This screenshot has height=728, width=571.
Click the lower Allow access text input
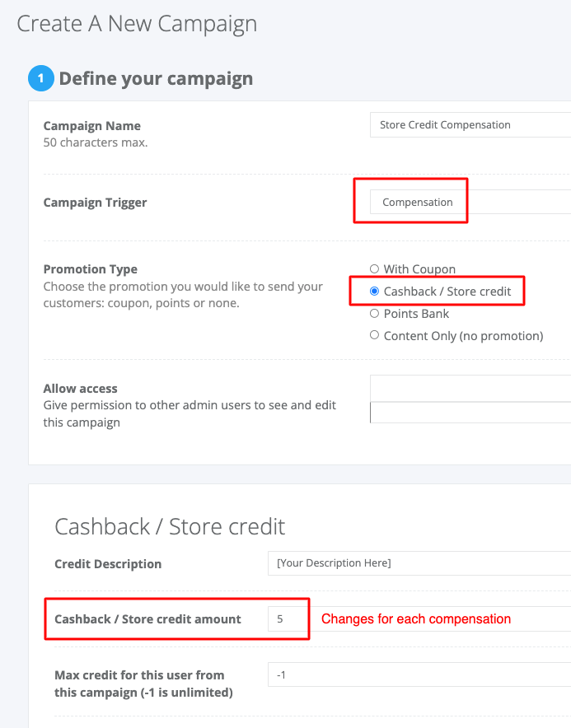click(470, 413)
